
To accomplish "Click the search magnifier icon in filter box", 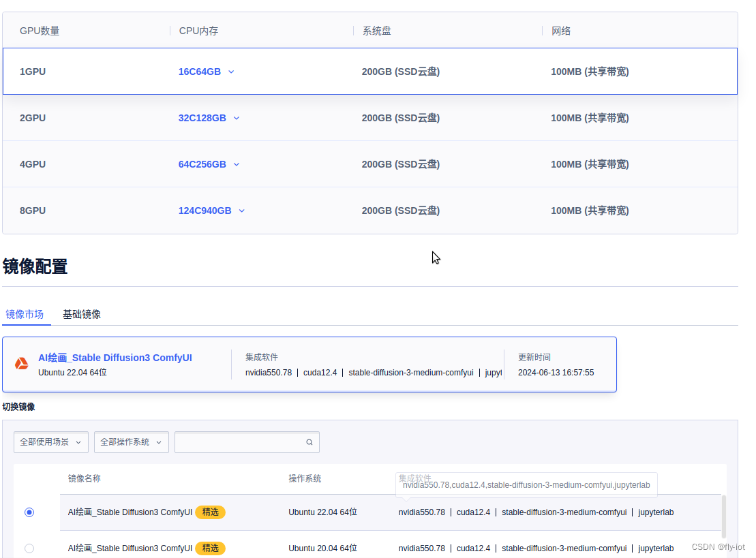I will point(309,442).
